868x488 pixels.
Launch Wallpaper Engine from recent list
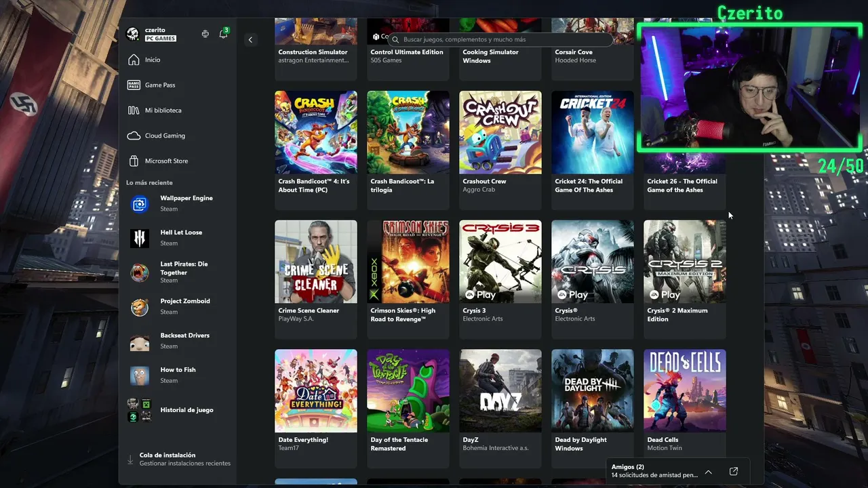pyautogui.click(x=178, y=203)
